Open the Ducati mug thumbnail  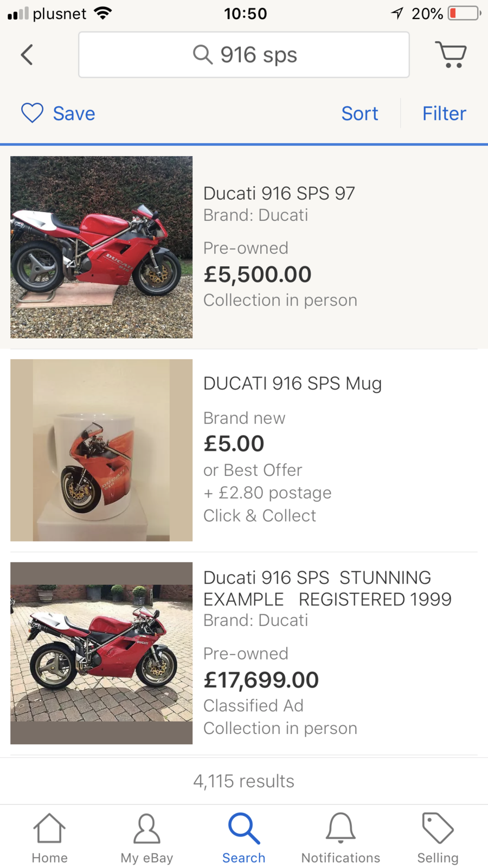pos(101,450)
